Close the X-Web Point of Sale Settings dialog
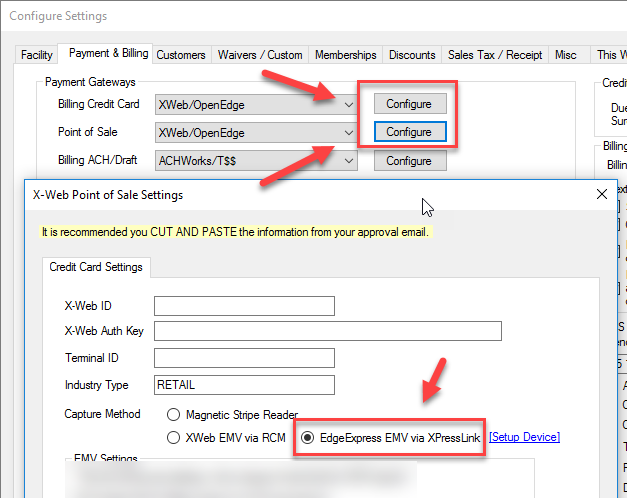 tap(601, 194)
